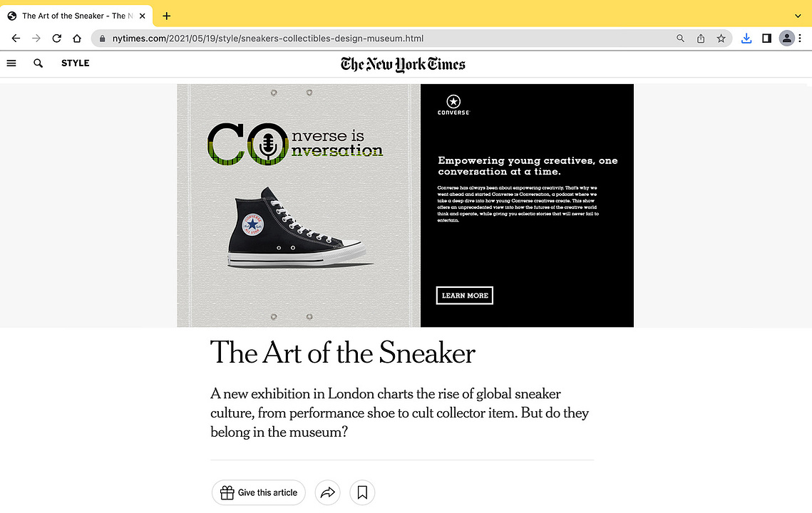This screenshot has height=513, width=812.
Task: Open the browser home page icon
Action: (77, 38)
